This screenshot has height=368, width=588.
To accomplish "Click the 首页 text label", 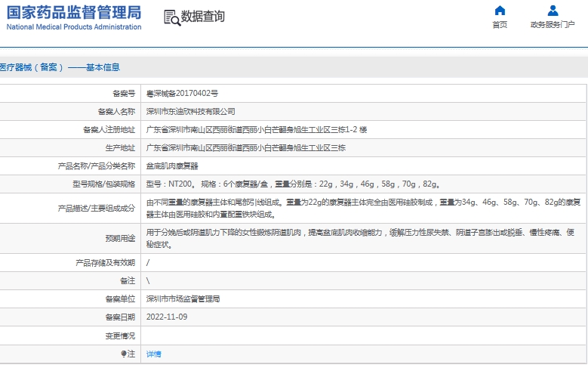I will coord(500,25).
